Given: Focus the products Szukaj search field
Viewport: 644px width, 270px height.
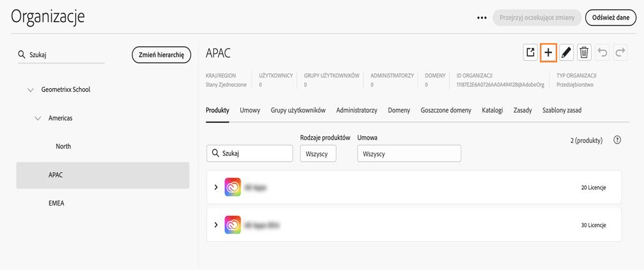Looking at the screenshot, I should (250, 153).
